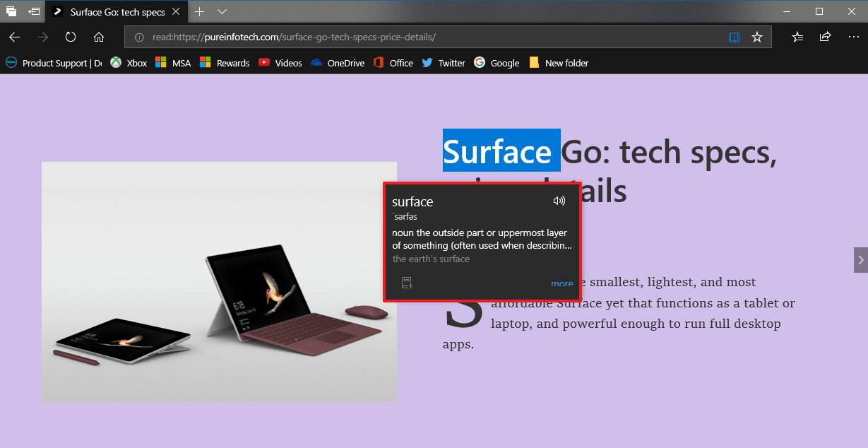Open the Twitter favorite

(x=444, y=63)
